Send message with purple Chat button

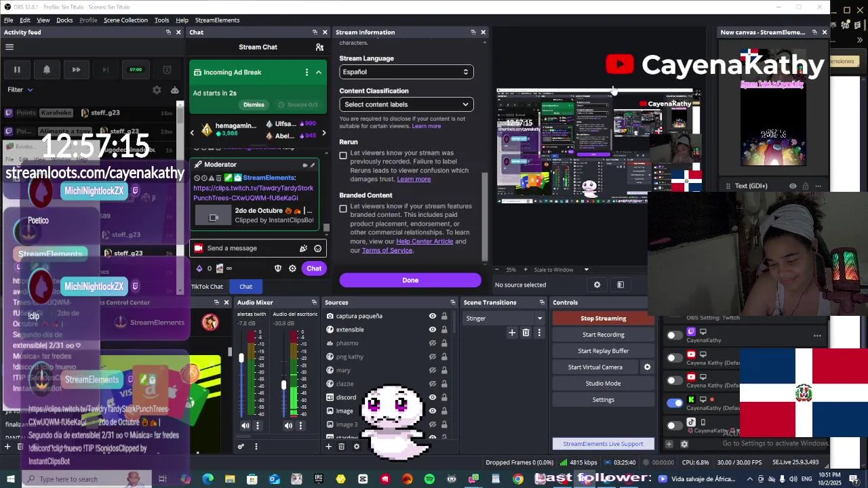314,268
